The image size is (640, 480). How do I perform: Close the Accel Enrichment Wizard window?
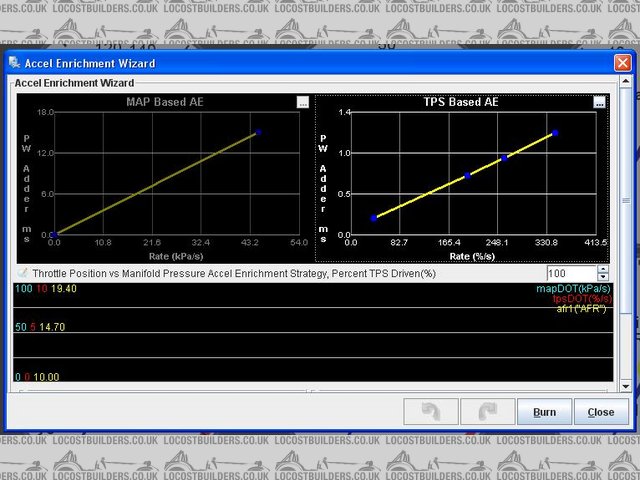click(620, 63)
